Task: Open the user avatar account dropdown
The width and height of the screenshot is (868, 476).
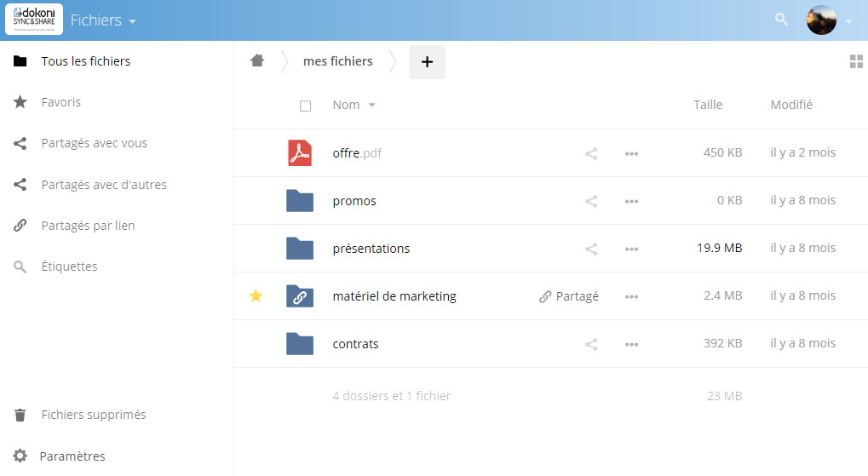Action: 829,20
